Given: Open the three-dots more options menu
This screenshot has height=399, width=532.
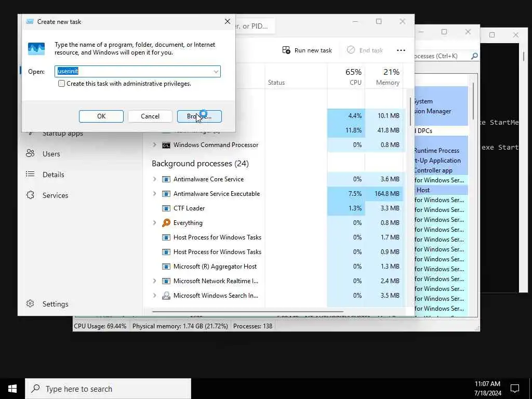Looking at the screenshot, I should 401,50.
